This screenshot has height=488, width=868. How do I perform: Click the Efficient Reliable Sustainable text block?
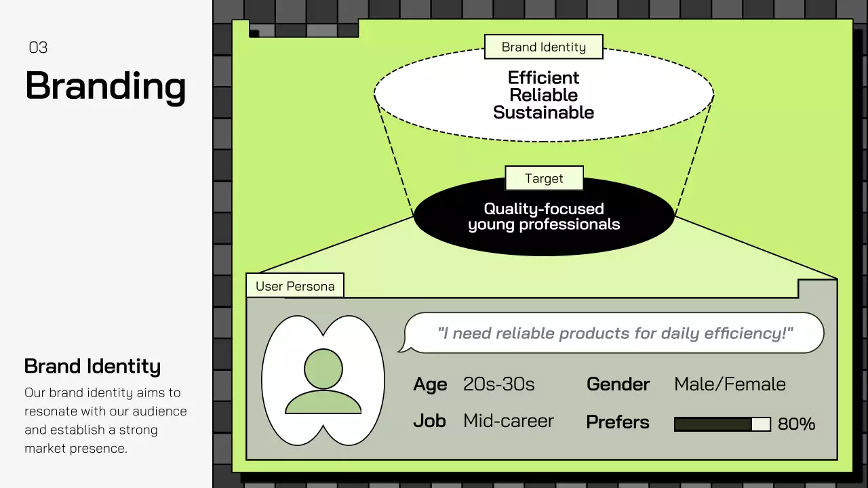tap(543, 95)
